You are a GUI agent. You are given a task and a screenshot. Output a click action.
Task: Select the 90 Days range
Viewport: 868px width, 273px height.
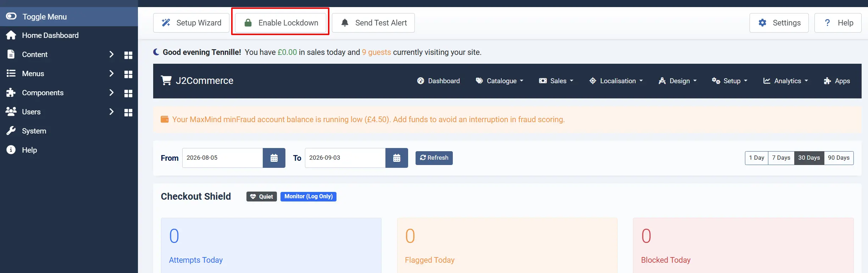coord(839,158)
